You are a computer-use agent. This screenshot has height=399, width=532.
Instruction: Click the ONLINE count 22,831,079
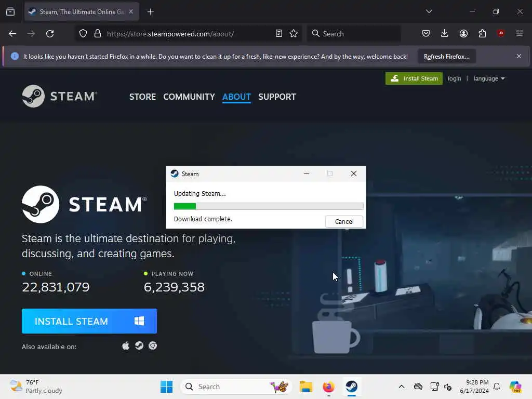click(56, 287)
